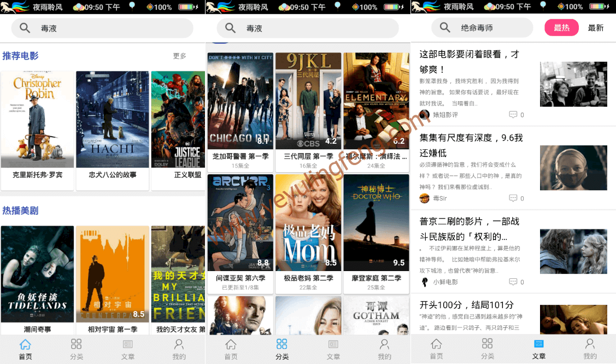This screenshot has height=364, width=616.
Task: Open Tidelands 潮间奇事 poster
Action: [x=37, y=274]
